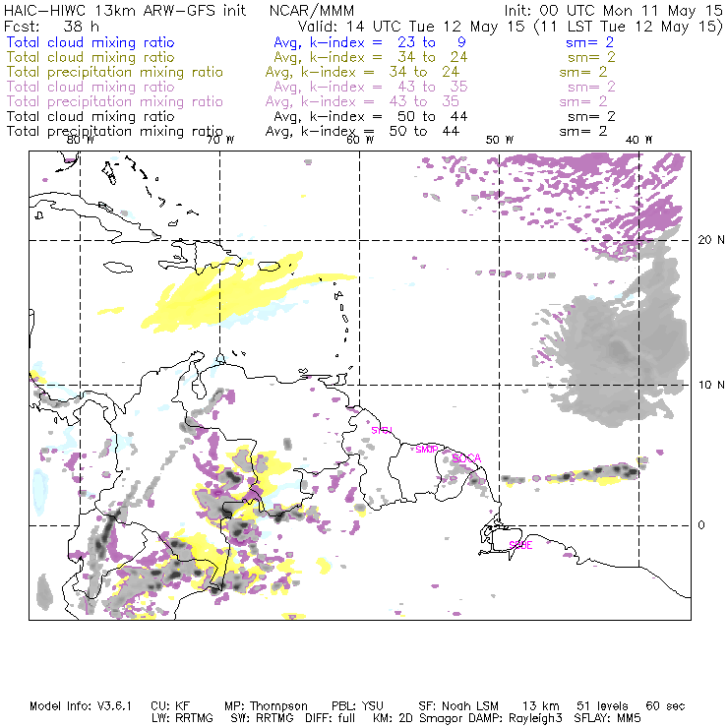
Task: Click the HAIC-HIWC 13km ARW-GFS init title
Action: 125,11
